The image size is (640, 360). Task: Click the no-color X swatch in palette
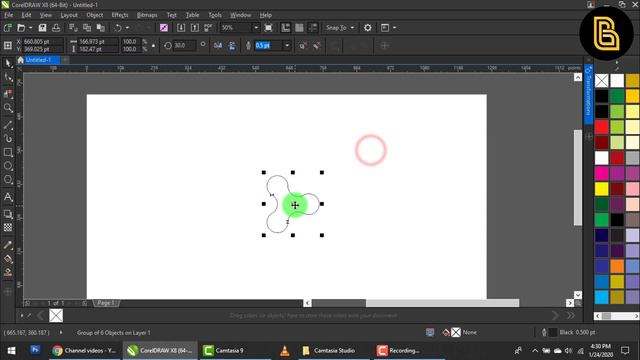(x=601, y=80)
